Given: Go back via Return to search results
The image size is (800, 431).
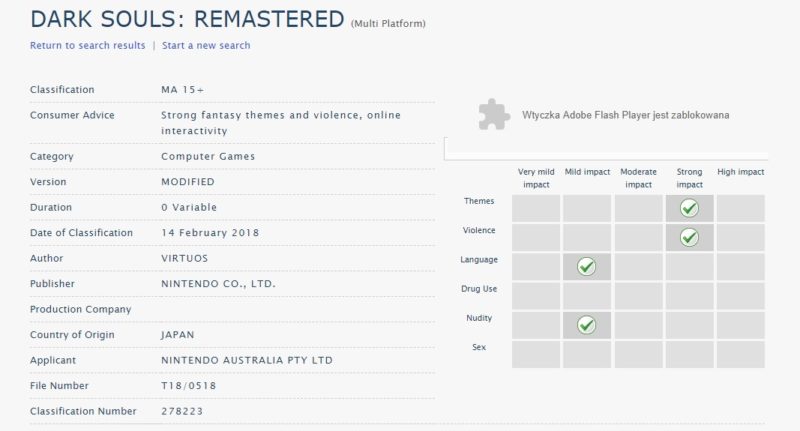Looking at the screenshot, I should (87, 45).
